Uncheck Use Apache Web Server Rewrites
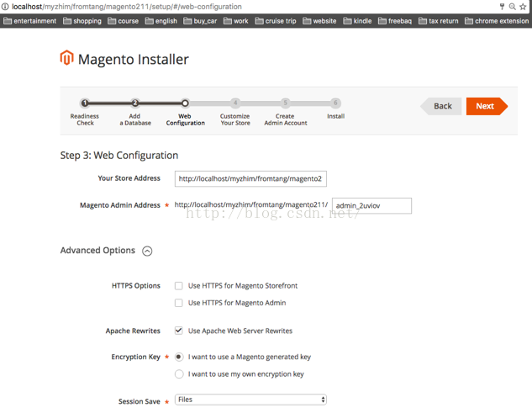This screenshot has width=532, height=408. [179, 331]
